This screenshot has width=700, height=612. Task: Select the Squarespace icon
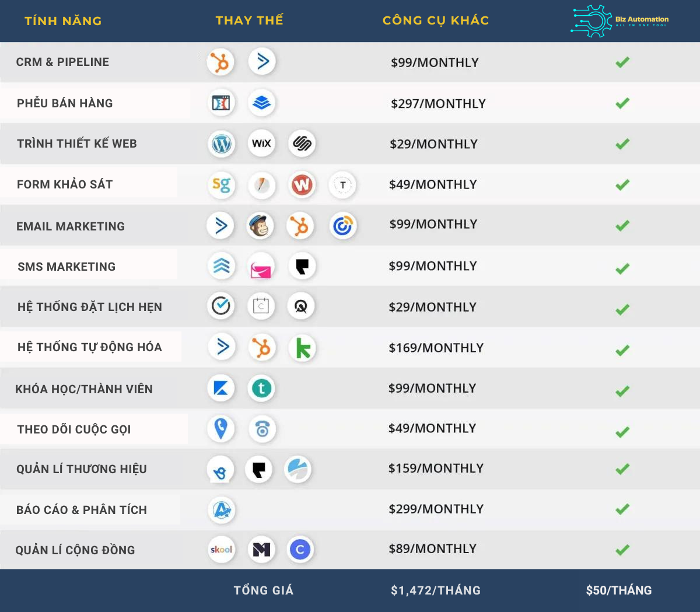[302, 143]
